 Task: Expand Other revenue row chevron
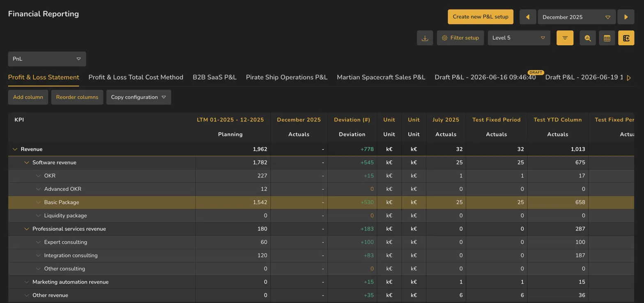[x=26, y=295]
